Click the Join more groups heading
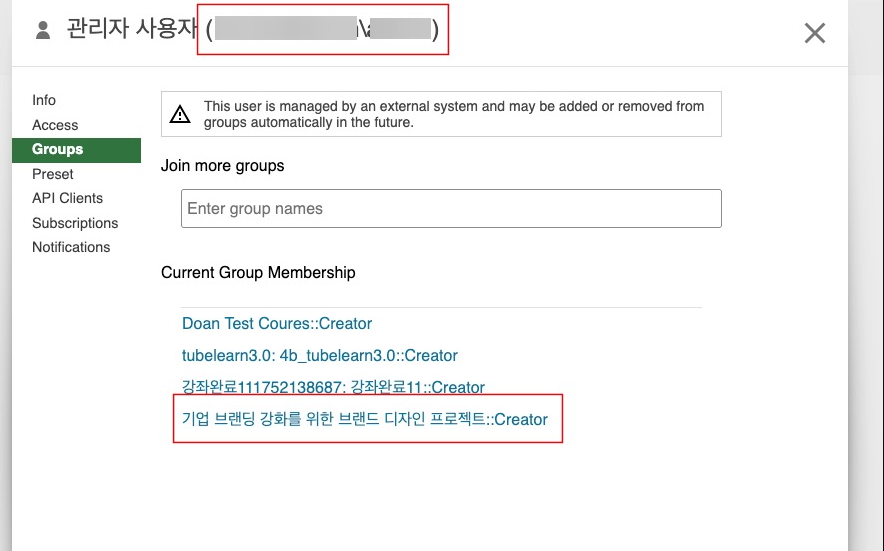The height and width of the screenshot is (551, 884). click(x=223, y=166)
